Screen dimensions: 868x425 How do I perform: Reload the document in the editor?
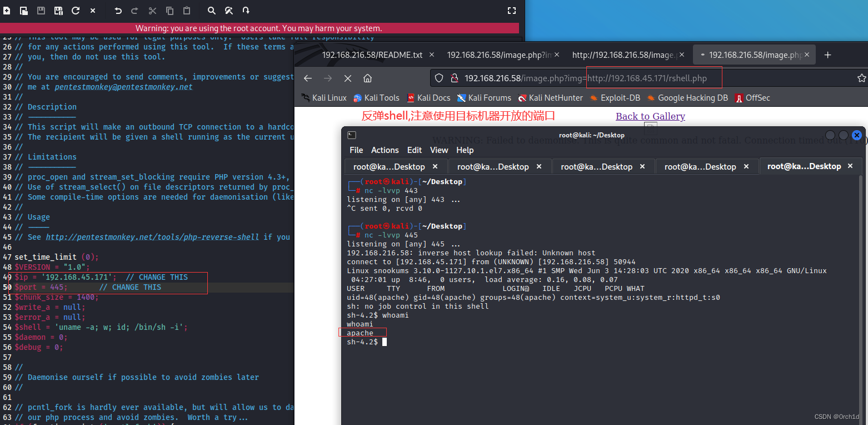76,11
